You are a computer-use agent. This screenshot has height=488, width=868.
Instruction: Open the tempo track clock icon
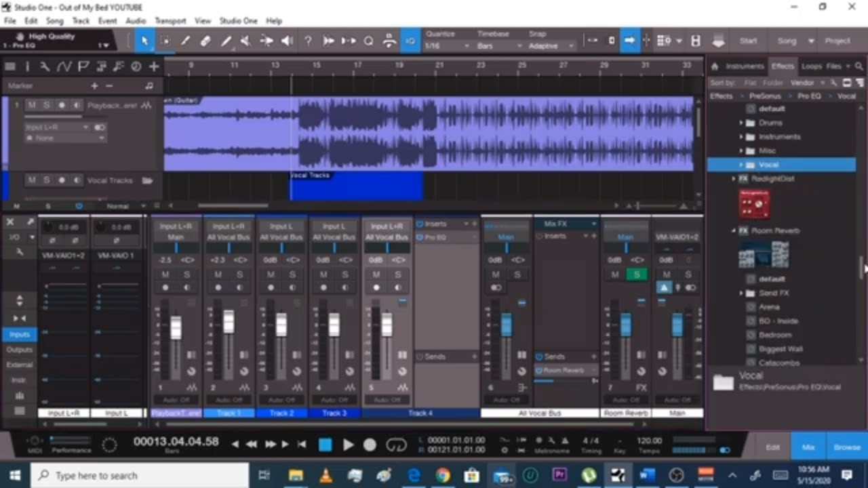(136, 66)
